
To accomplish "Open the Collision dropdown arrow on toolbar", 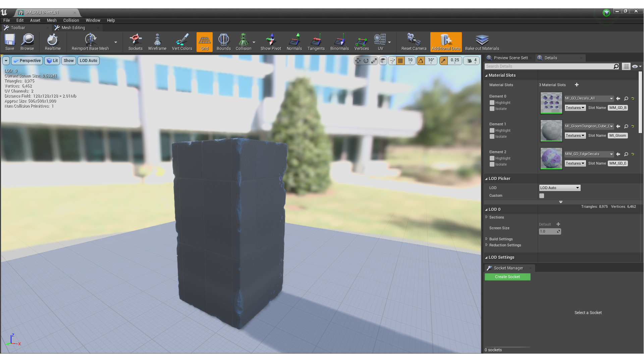I will [254, 42].
